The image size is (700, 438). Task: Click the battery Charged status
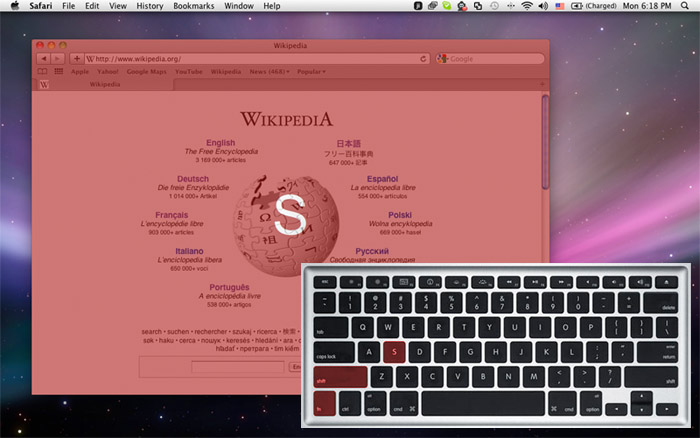click(594, 6)
